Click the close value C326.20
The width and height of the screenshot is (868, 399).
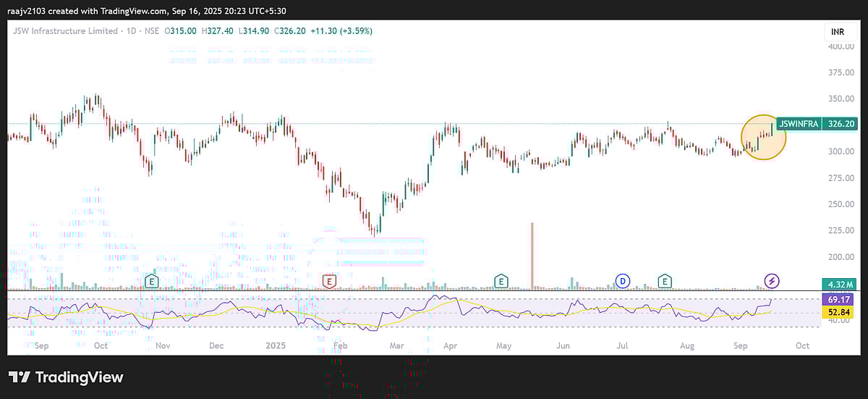click(x=289, y=31)
